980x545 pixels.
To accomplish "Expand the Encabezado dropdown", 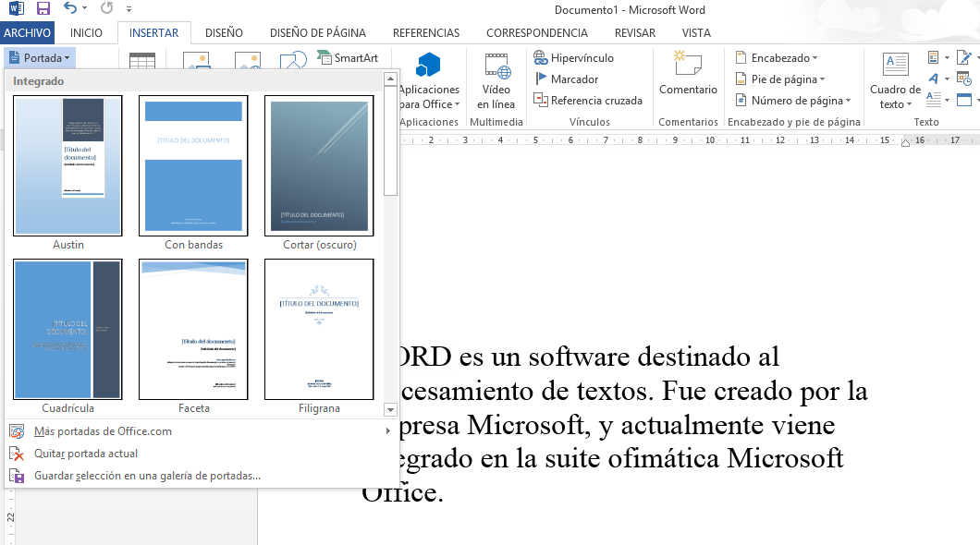I will point(778,57).
